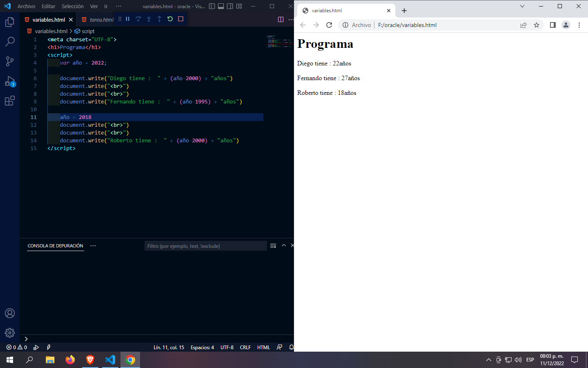The height and width of the screenshot is (368, 588).
Task: Share this page from Chrome toolbar
Action: click(x=523, y=25)
